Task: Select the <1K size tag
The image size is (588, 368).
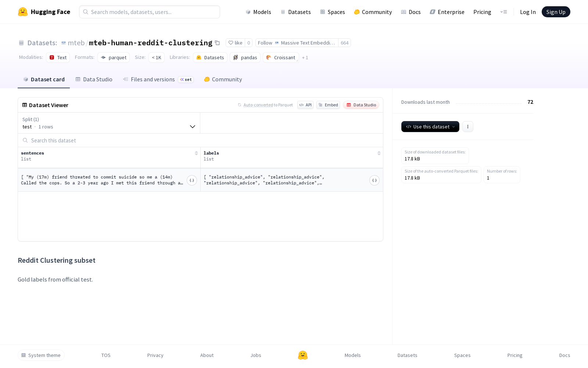Action: 157,57
